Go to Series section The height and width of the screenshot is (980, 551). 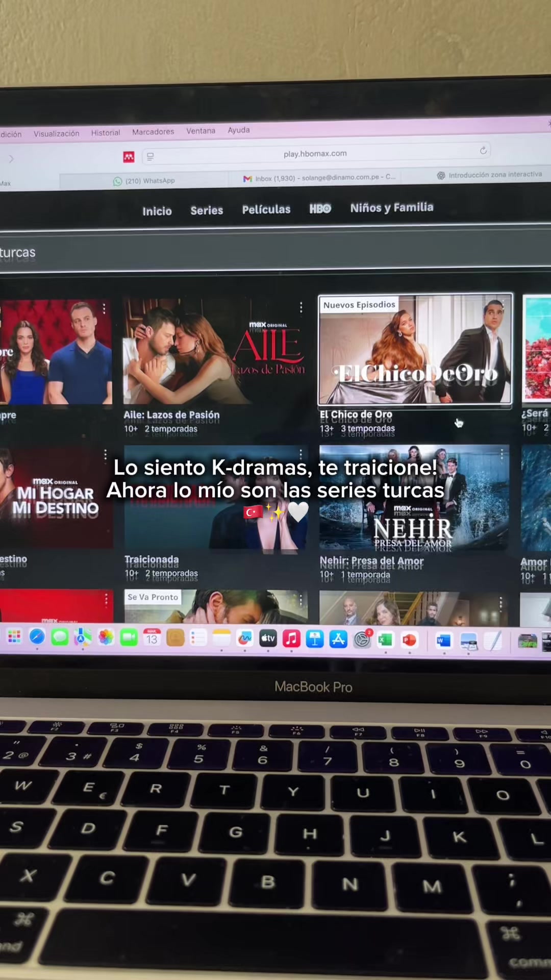pyautogui.click(x=207, y=210)
